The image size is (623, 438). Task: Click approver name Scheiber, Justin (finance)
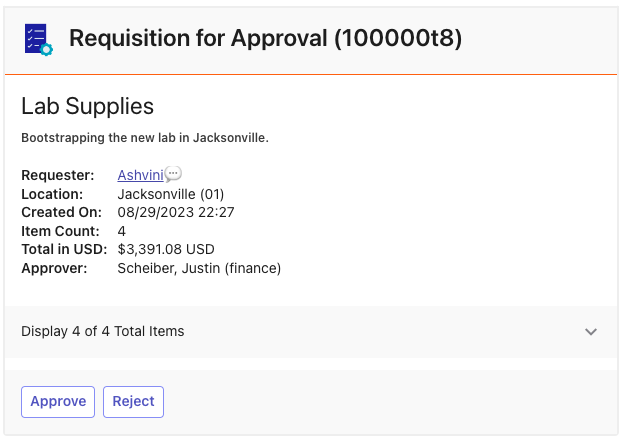pos(199,268)
